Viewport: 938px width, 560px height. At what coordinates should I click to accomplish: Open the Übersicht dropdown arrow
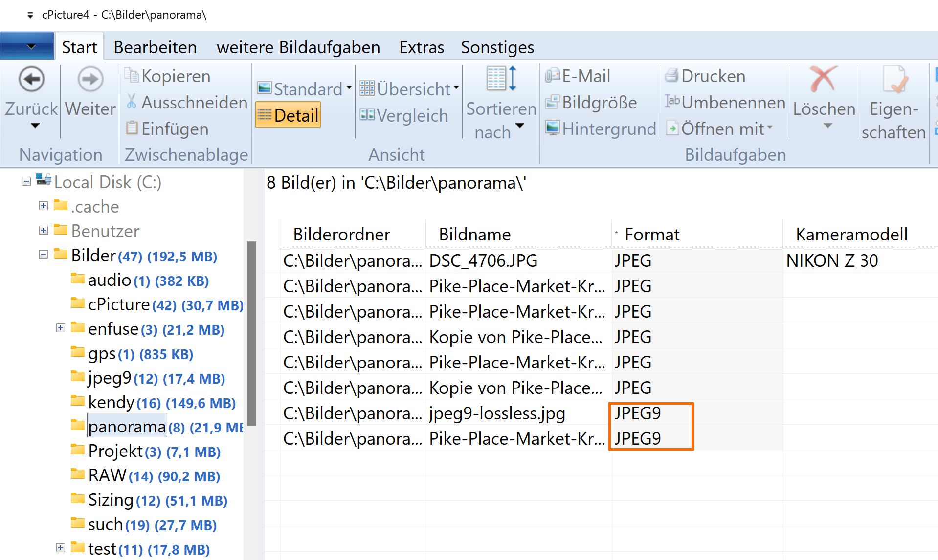(456, 88)
